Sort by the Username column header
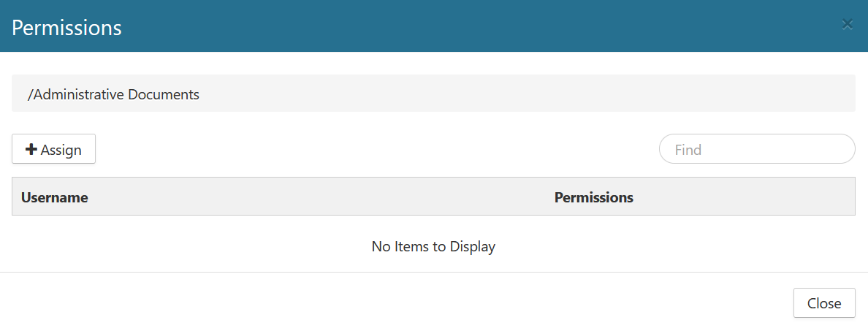The height and width of the screenshot is (331, 868). point(55,197)
